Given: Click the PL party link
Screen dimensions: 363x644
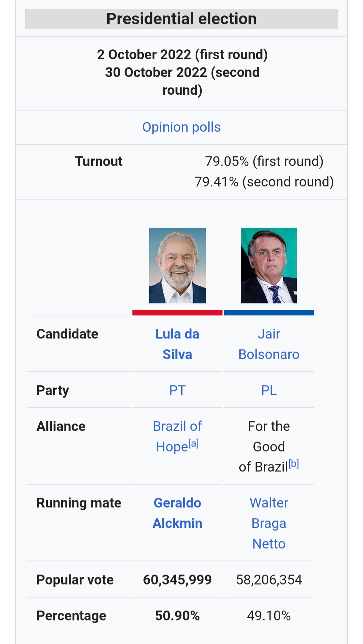Looking at the screenshot, I should click(269, 390).
